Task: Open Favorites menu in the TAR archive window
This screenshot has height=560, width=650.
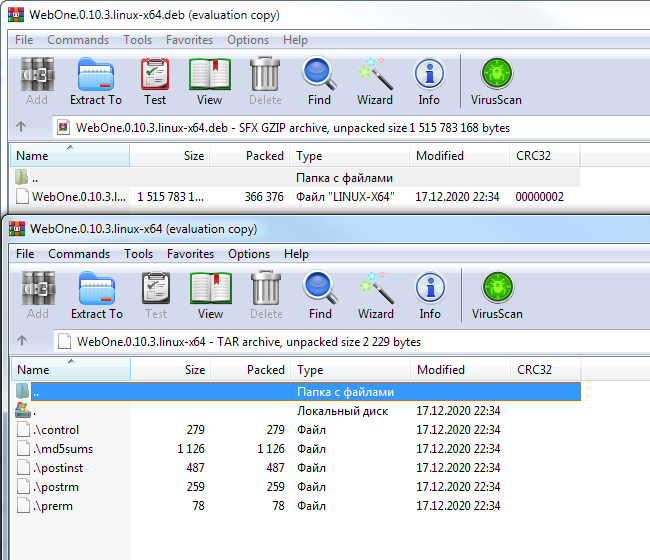Action: 190,254
